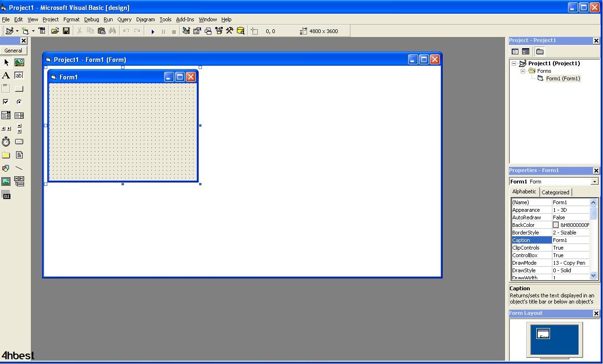Click form thumbnail in Form Layout window

click(543, 334)
